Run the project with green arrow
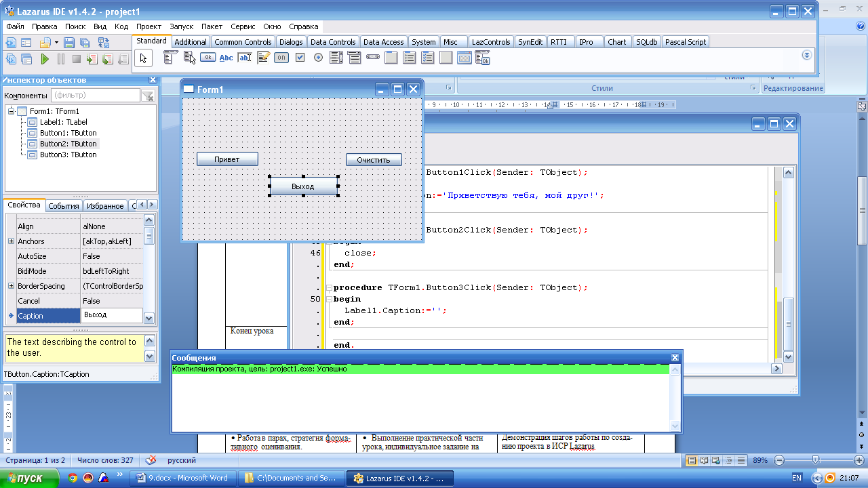The height and width of the screenshot is (488, 868). click(45, 59)
